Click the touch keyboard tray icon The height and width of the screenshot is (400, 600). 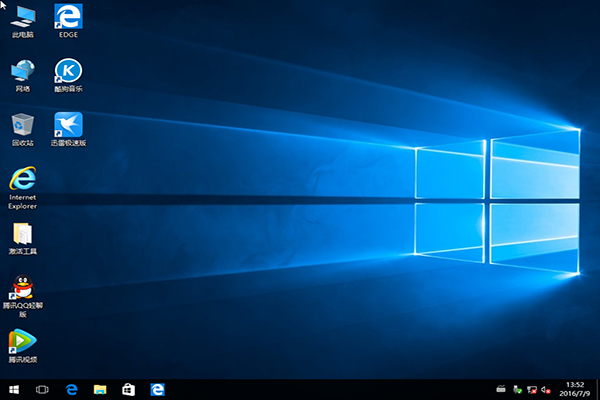click(x=502, y=388)
